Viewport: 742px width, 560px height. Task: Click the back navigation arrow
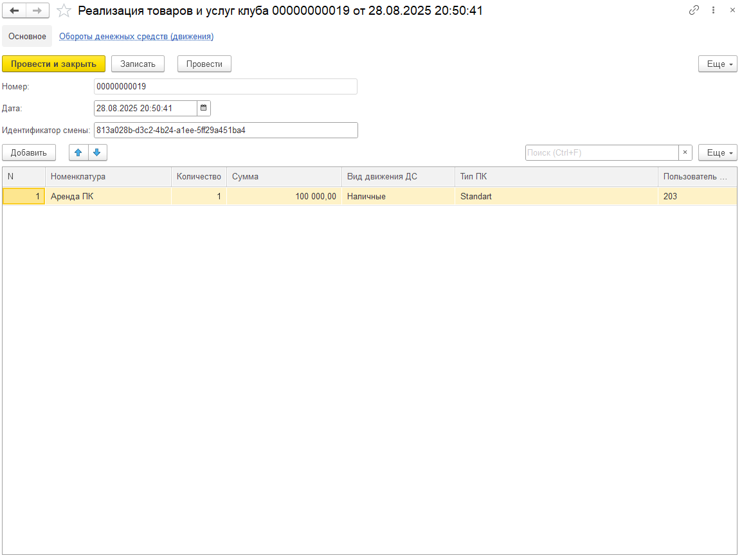pos(14,11)
